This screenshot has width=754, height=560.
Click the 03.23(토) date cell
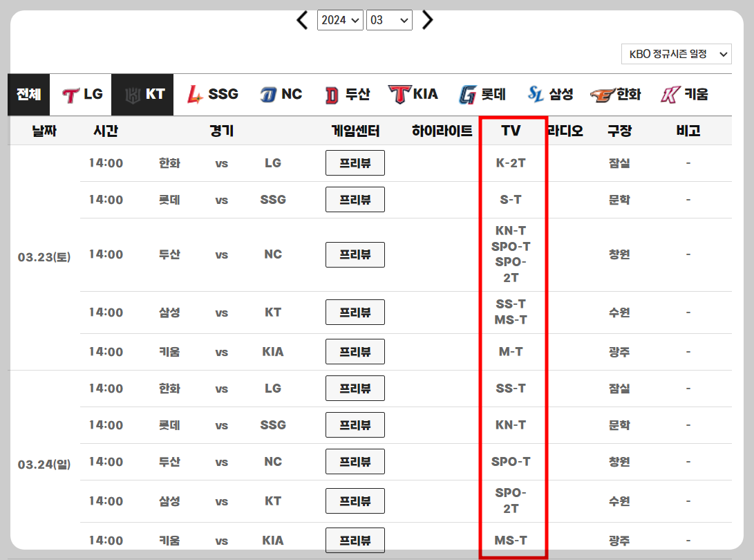coord(44,257)
